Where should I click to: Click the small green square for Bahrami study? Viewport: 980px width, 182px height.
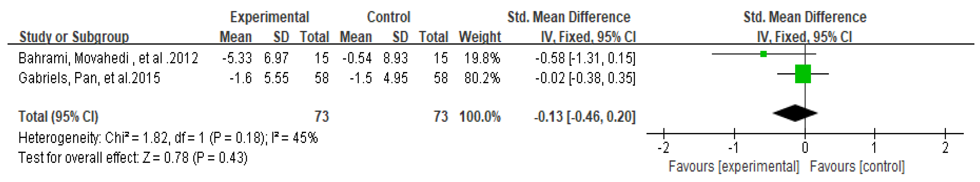point(763,54)
